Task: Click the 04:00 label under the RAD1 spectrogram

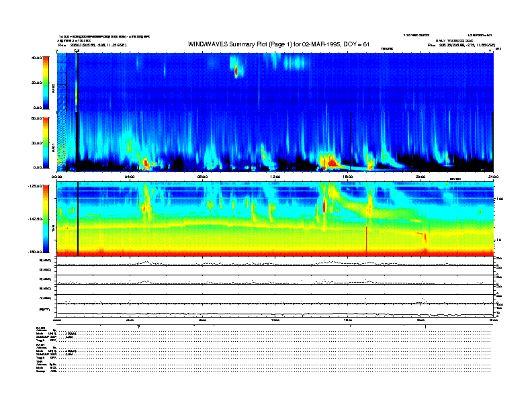Action: pos(130,177)
